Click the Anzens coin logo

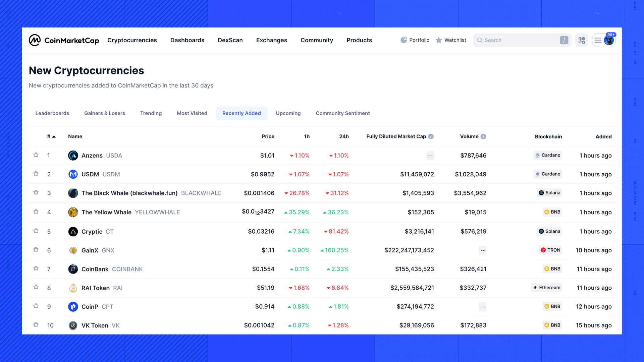tap(73, 156)
